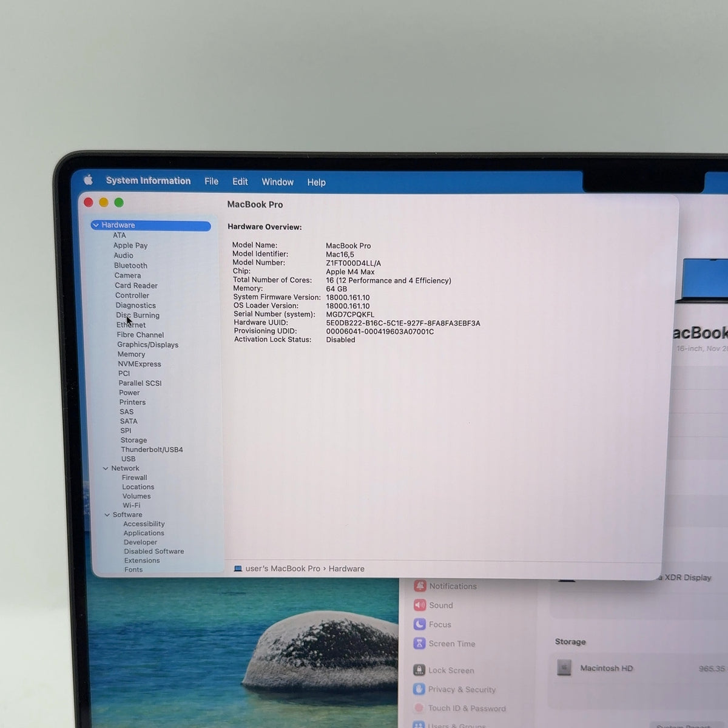728x728 pixels.
Task: Select SATA in the sidebar
Action: coord(129,421)
